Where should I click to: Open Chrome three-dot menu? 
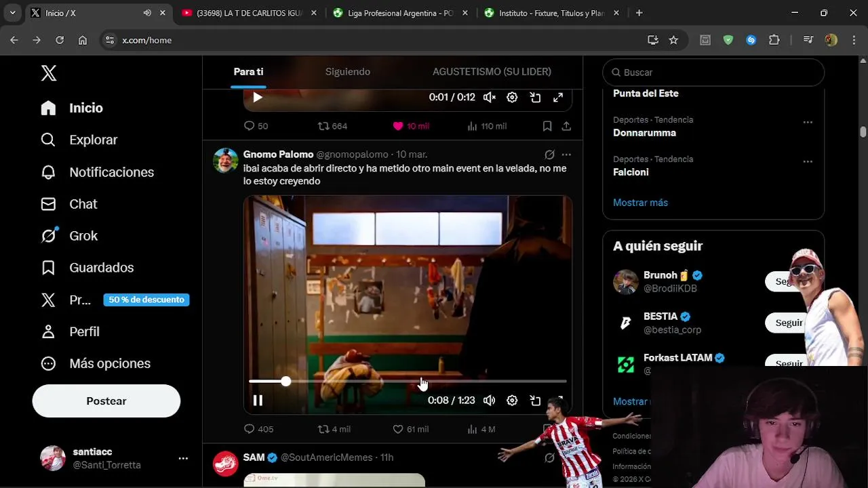tap(853, 40)
